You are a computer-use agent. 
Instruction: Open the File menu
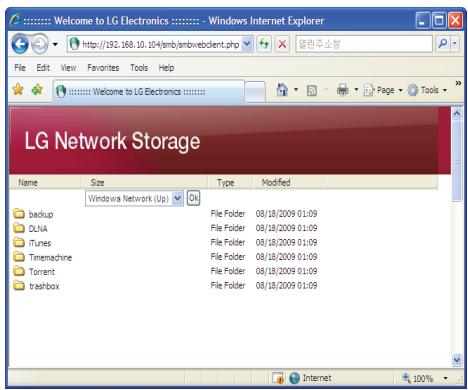click(x=20, y=68)
